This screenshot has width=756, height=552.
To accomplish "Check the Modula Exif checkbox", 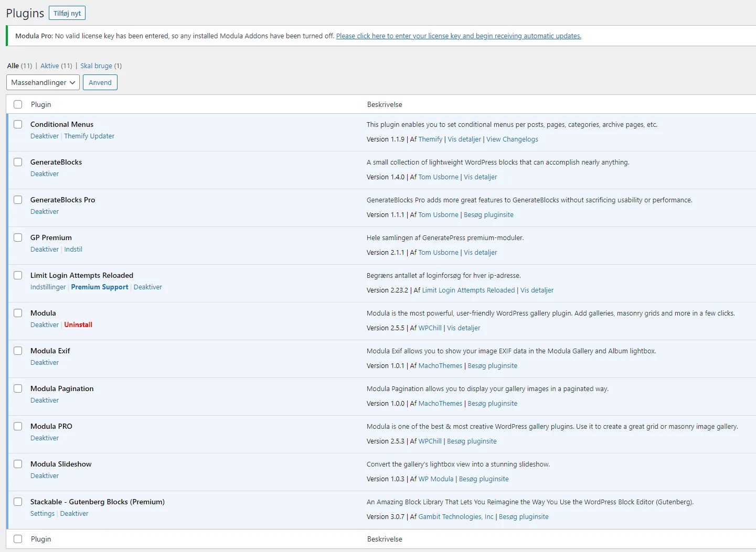I will 18,351.
